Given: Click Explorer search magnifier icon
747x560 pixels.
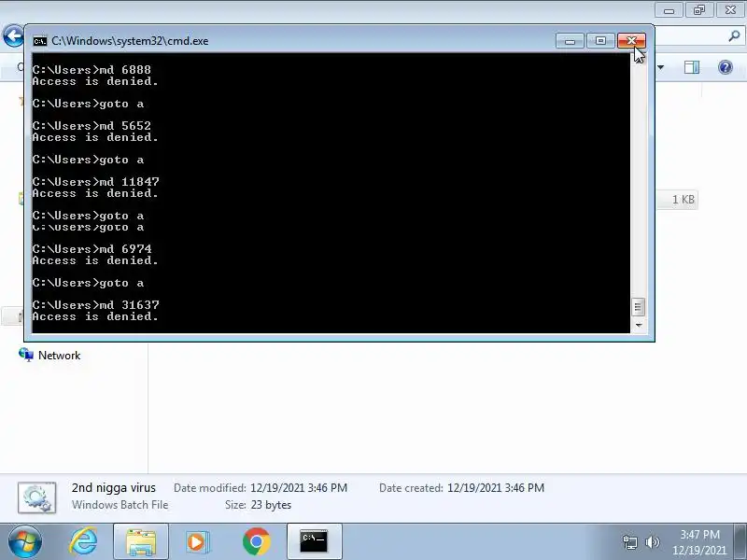Looking at the screenshot, I should click(x=734, y=36).
